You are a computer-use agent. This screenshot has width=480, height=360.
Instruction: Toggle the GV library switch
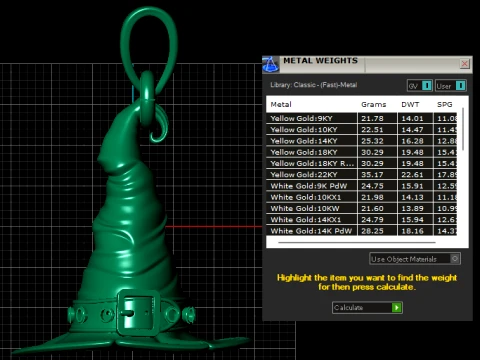click(420, 86)
